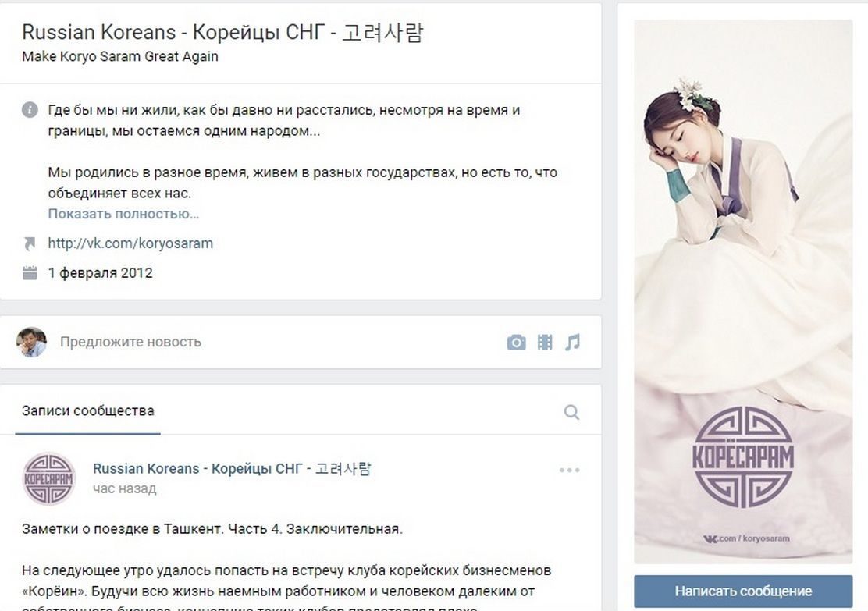
Task: Click the час назад post timestamp
Action: click(125, 488)
